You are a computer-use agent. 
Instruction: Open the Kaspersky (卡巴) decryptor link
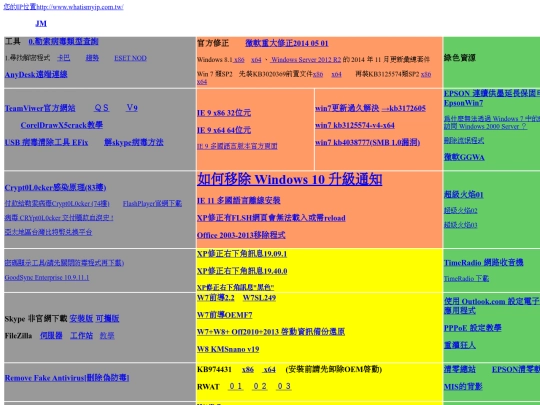[63, 58]
